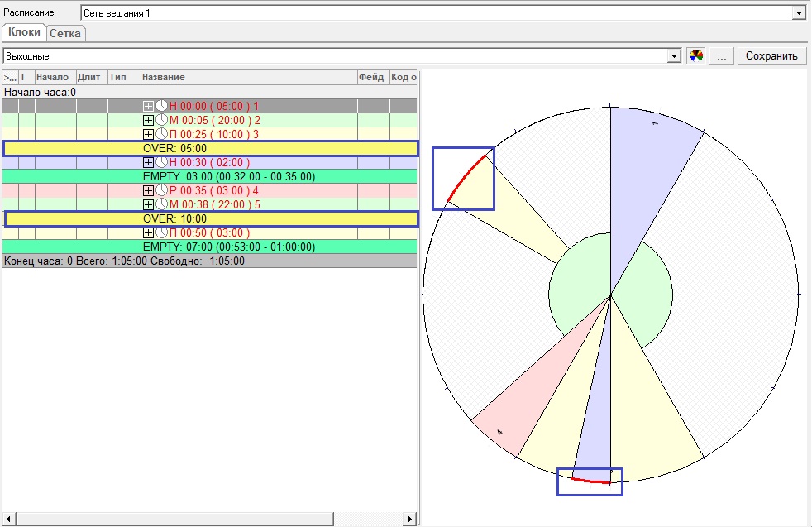Click the Начало часа:0 row
The image size is (812, 527).
point(210,92)
